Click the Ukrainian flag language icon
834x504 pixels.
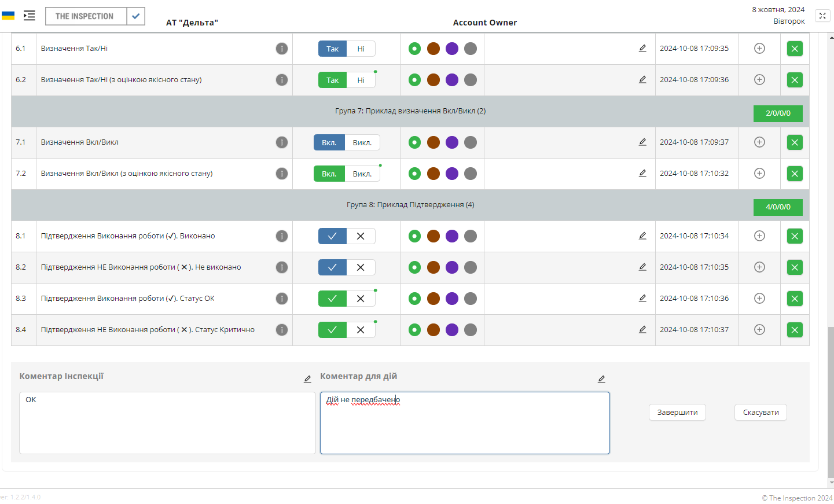(x=8, y=16)
